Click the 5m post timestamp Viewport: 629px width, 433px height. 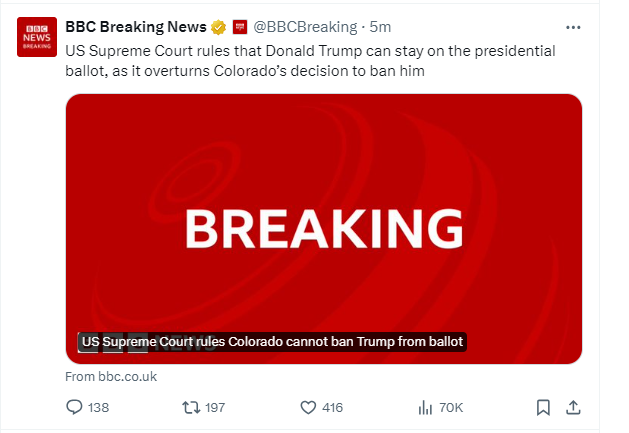pos(381,26)
